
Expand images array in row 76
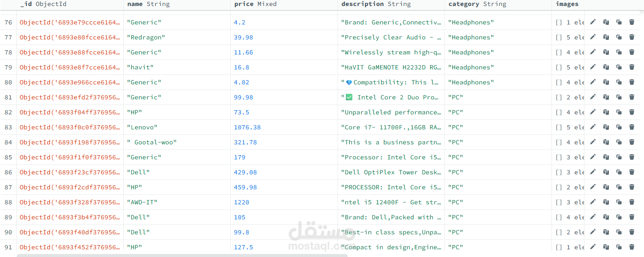(x=569, y=22)
